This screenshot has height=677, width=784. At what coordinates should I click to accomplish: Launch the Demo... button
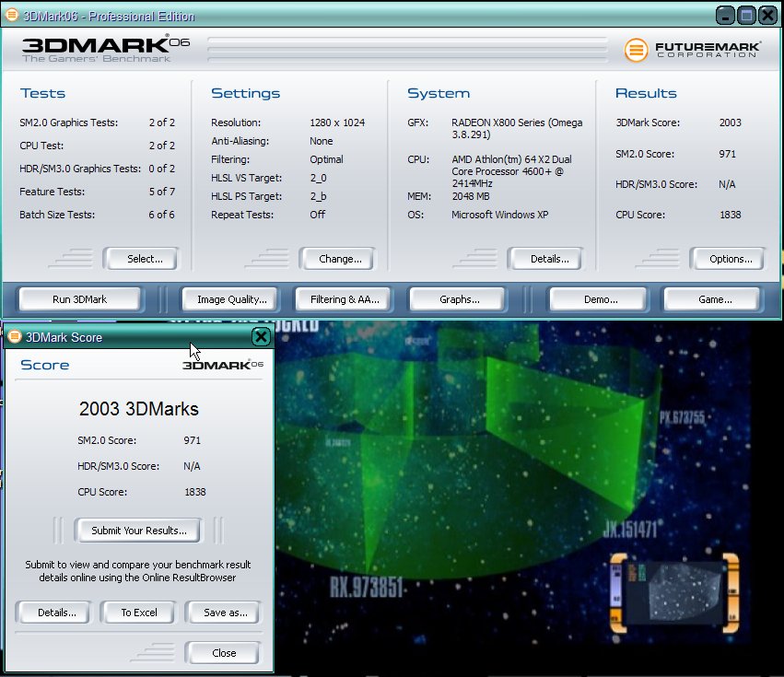point(599,299)
